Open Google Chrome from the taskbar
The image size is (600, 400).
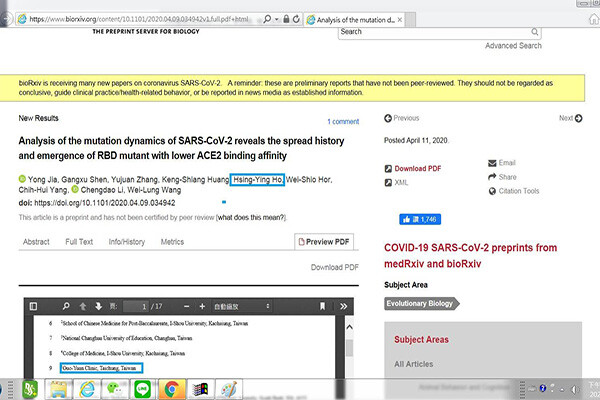172,389
